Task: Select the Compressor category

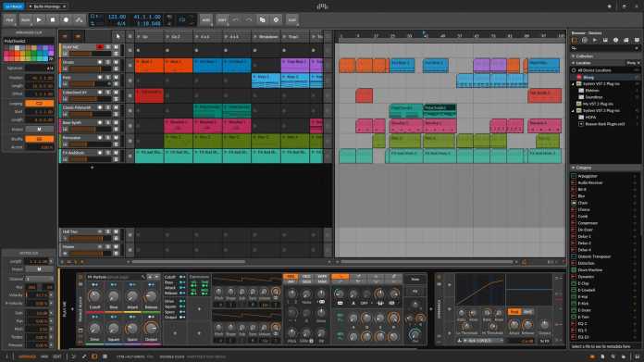Action: [588, 223]
